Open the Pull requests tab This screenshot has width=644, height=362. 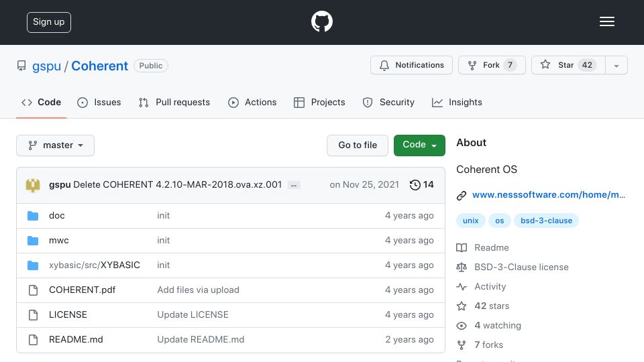174,102
